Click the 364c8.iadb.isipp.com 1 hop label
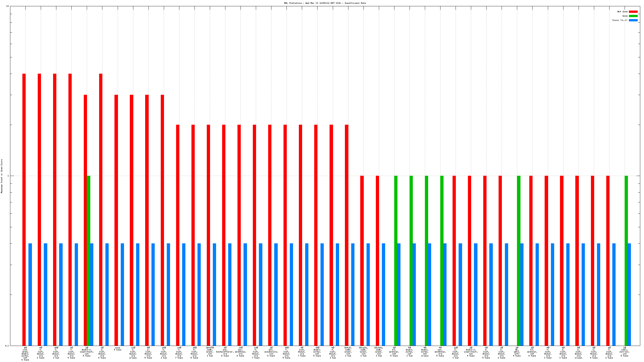The image size is (644, 362). [348, 352]
